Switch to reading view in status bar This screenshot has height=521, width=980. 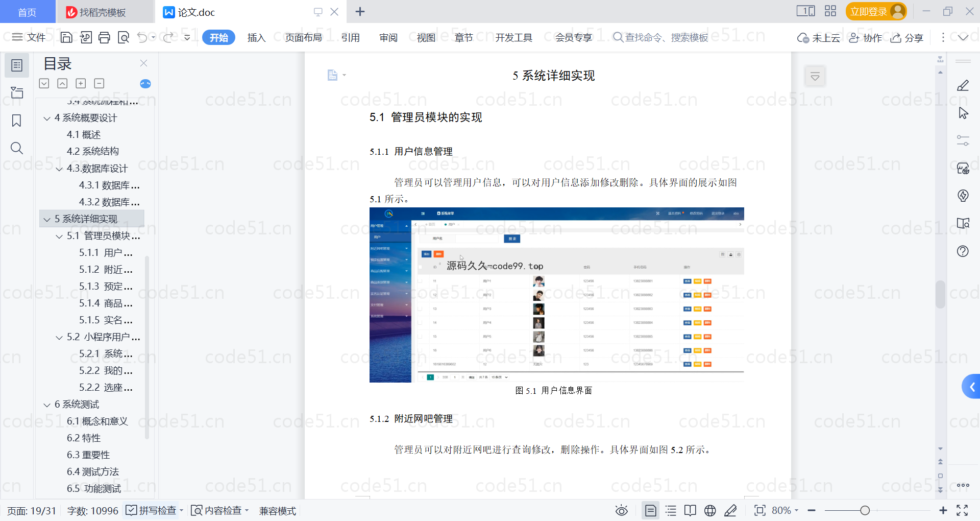click(690, 510)
